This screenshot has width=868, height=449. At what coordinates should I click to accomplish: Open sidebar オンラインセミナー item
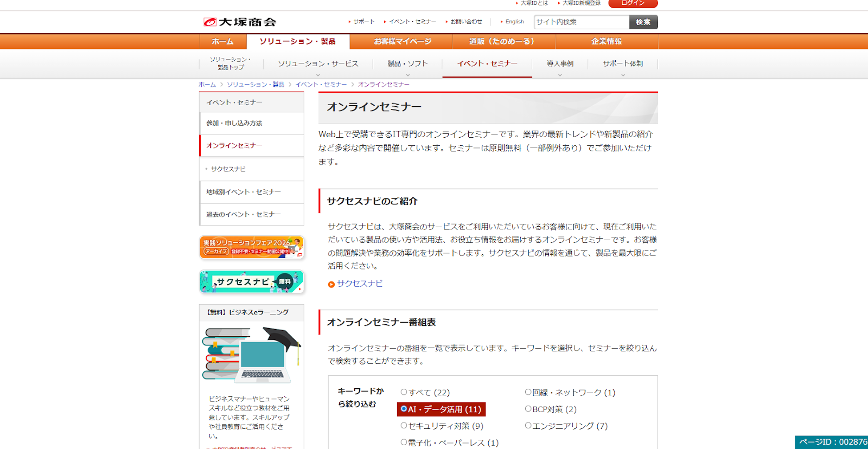pos(252,145)
